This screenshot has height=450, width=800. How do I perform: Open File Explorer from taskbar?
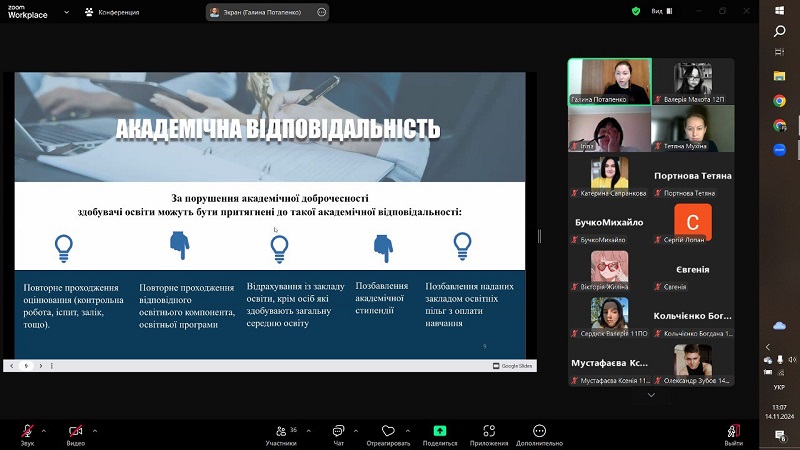pyautogui.click(x=779, y=76)
